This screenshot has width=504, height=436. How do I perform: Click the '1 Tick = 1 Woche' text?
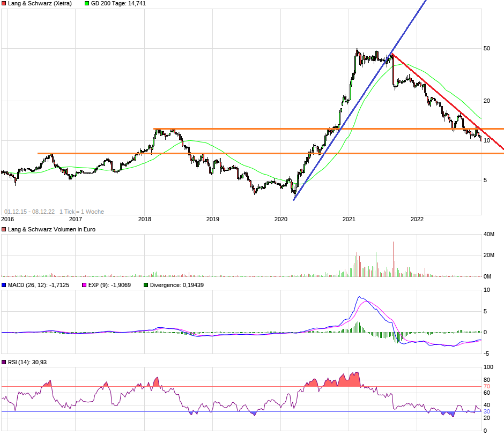(81, 212)
